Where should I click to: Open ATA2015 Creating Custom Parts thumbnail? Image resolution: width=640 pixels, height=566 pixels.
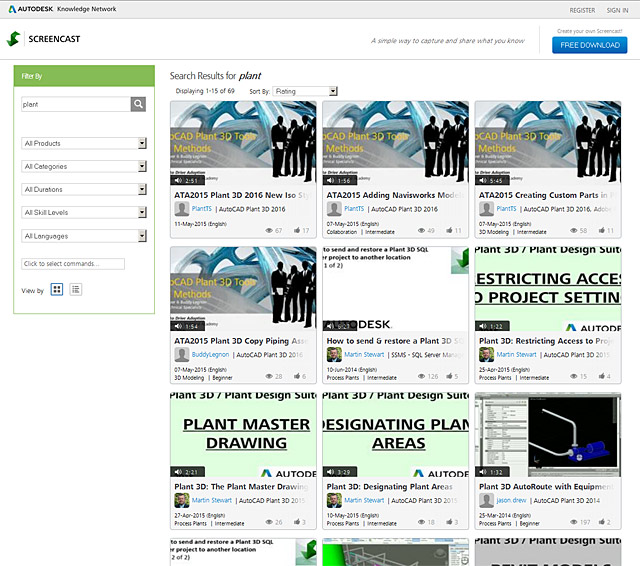click(548, 143)
